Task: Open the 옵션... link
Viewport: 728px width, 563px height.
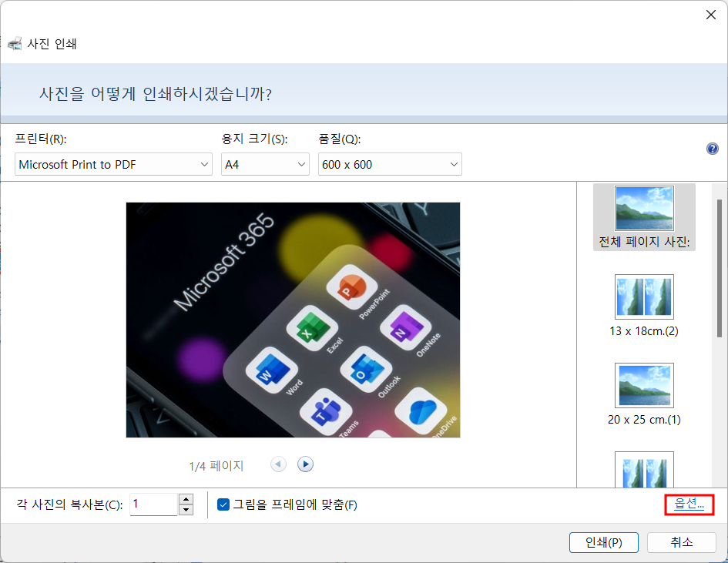Action: [x=689, y=504]
